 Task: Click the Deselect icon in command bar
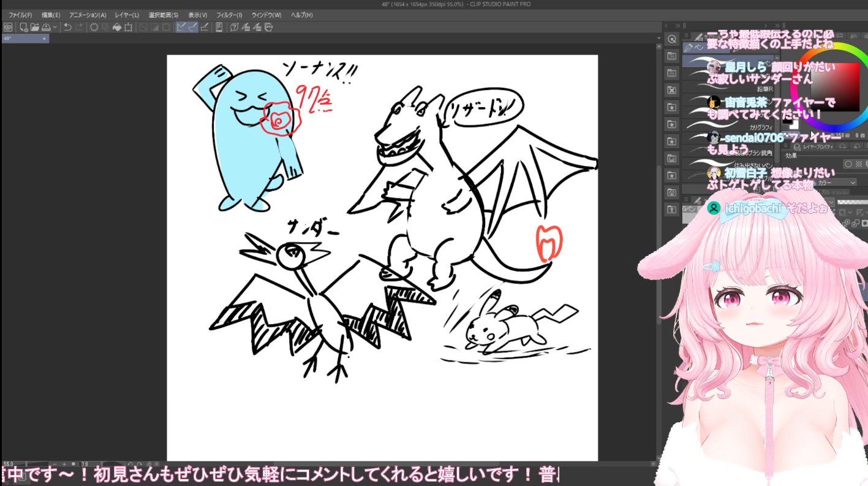point(143,27)
